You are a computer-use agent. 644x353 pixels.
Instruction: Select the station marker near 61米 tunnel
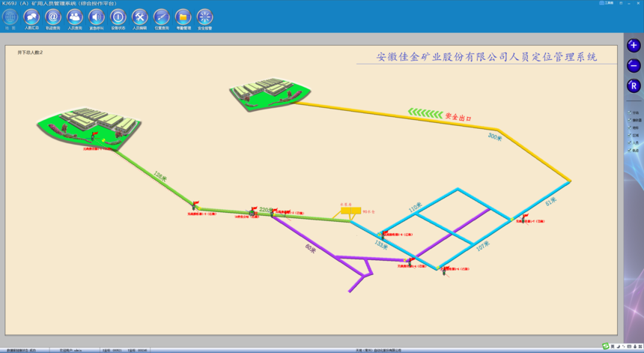click(x=524, y=217)
